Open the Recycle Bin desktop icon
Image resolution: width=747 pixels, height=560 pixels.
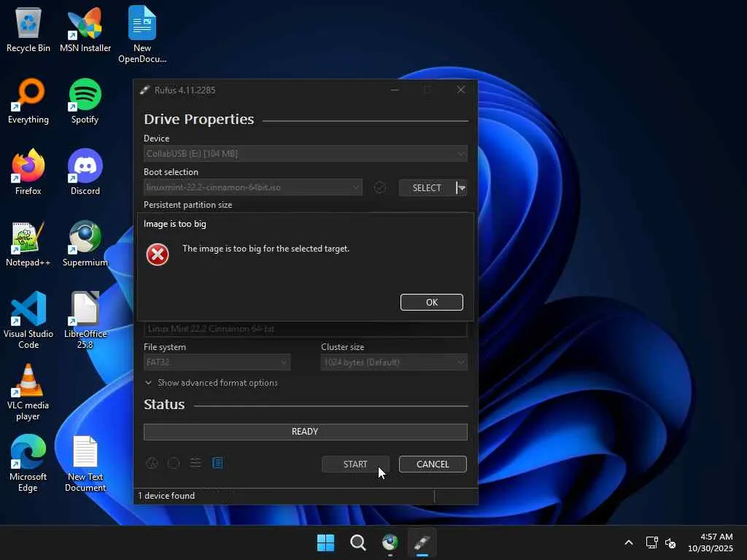tap(28, 29)
